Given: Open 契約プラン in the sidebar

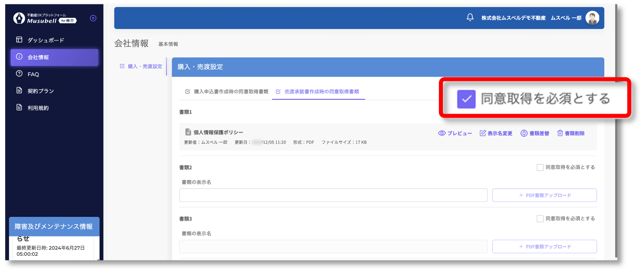Looking at the screenshot, I should 40,91.
